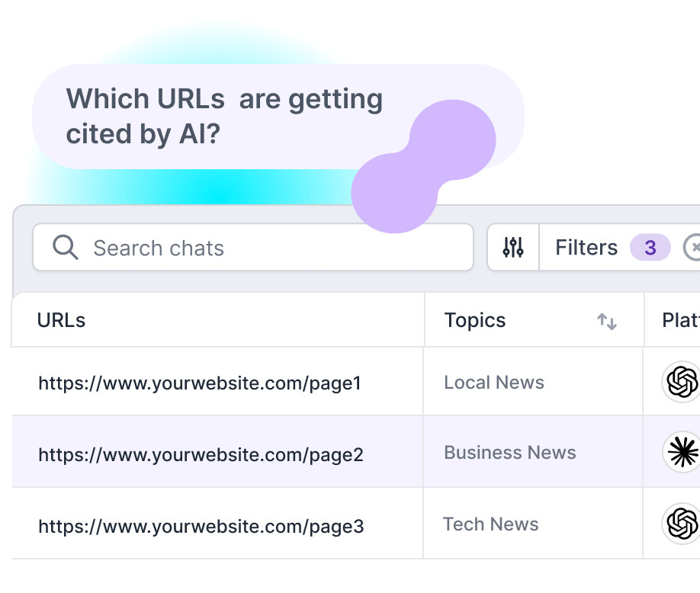
Task: Click the sort arrows on the Topics column
Action: pyautogui.click(x=607, y=322)
